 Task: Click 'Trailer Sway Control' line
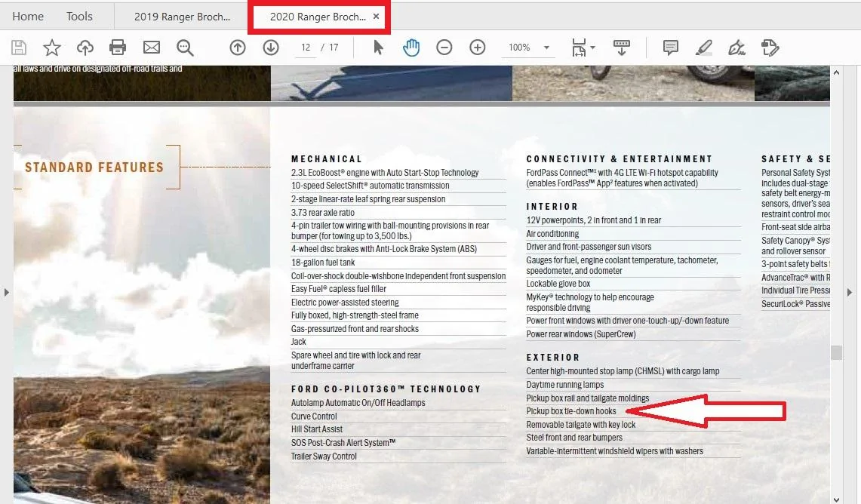point(324,456)
